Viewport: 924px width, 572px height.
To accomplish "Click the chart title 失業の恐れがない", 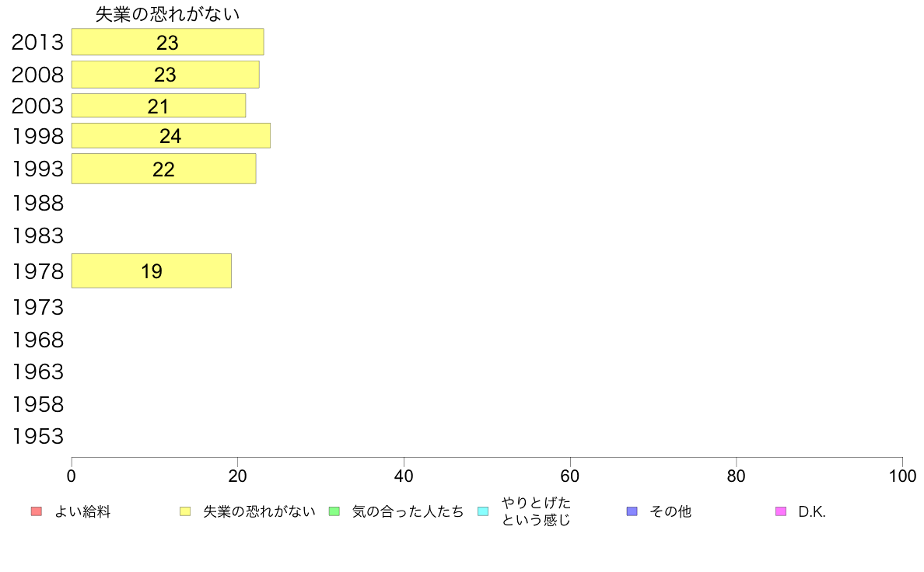I will click(167, 14).
